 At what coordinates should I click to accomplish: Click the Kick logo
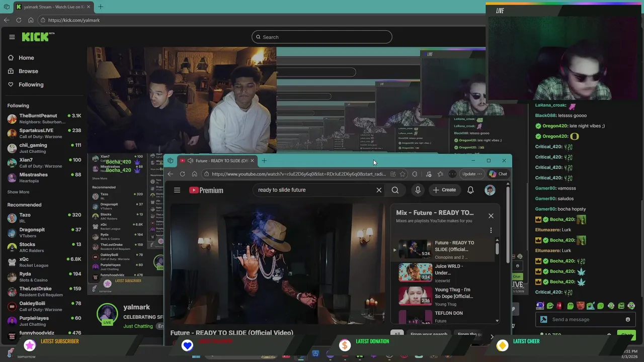pyautogui.click(x=38, y=37)
